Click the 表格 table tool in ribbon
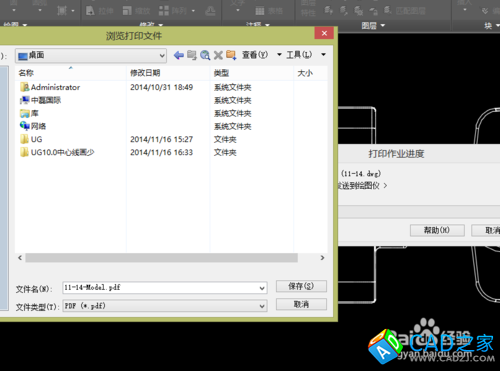The height and width of the screenshot is (371, 500). point(269,11)
